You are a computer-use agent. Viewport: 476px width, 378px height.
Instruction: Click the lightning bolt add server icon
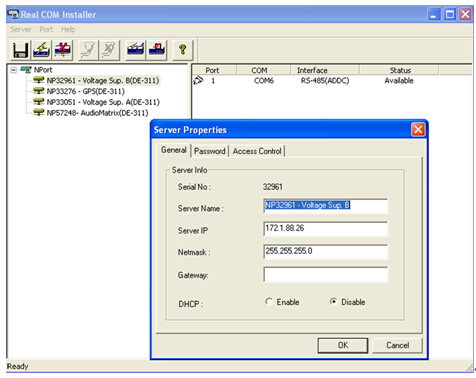42,50
